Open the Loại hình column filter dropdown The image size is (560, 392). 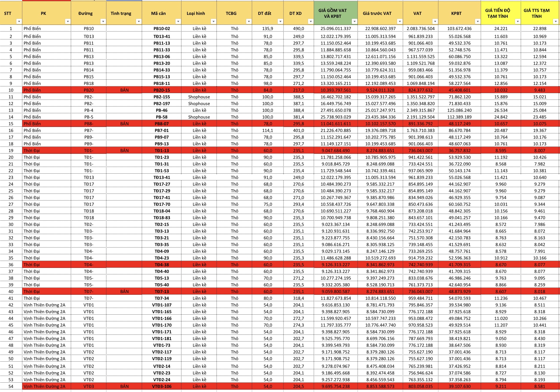(213, 21)
